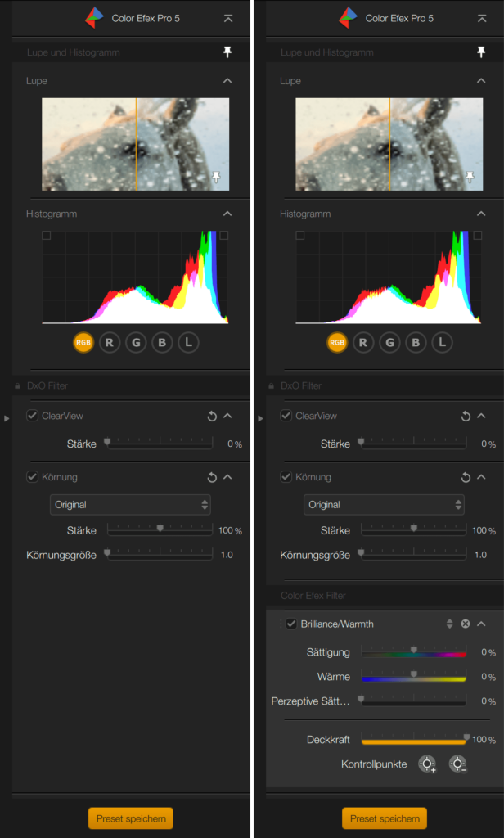Click the ClearView Stärke 0 % value in right panel

(488, 444)
